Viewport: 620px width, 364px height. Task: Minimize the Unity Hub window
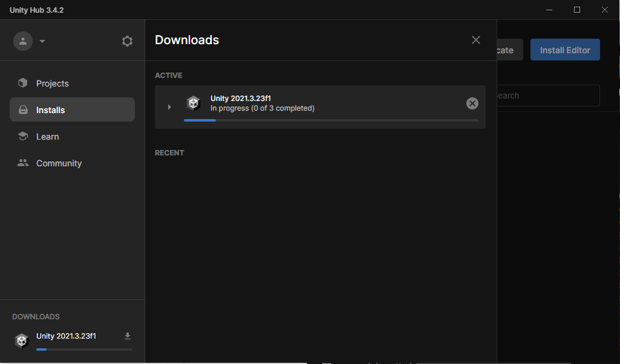point(549,10)
